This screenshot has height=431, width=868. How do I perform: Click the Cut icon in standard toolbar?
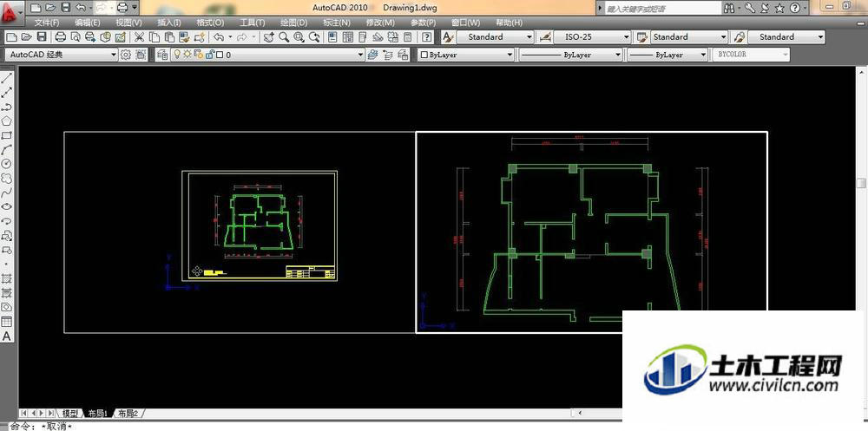click(140, 37)
